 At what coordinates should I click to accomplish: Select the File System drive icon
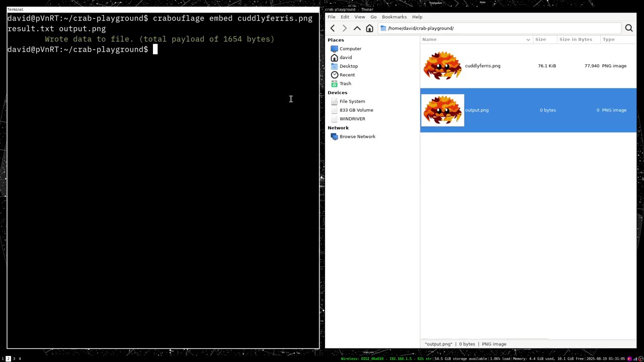335,101
